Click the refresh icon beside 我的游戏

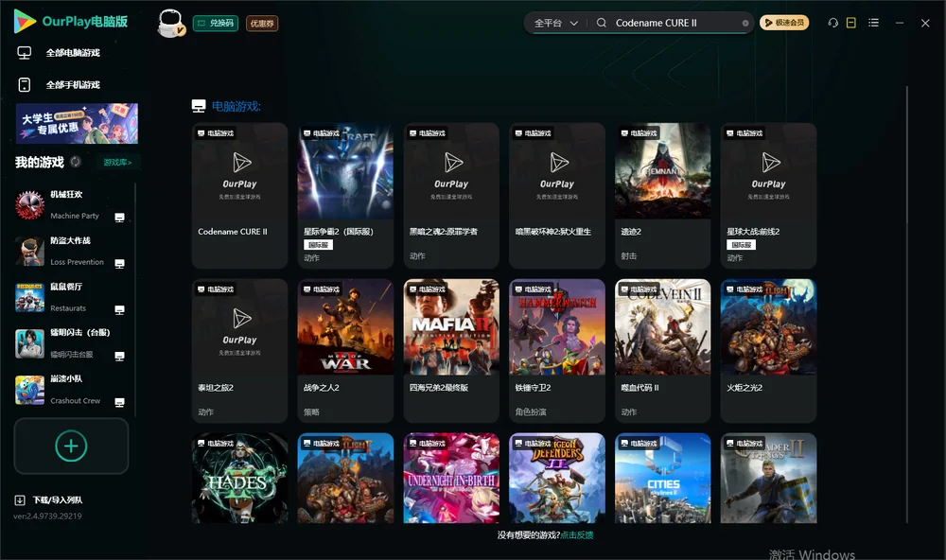point(76,162)
